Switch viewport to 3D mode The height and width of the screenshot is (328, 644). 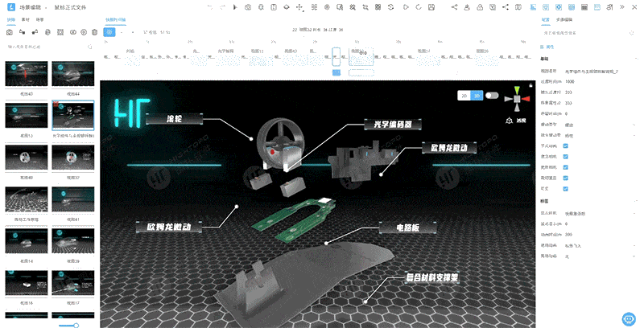[x=477, y=96]
